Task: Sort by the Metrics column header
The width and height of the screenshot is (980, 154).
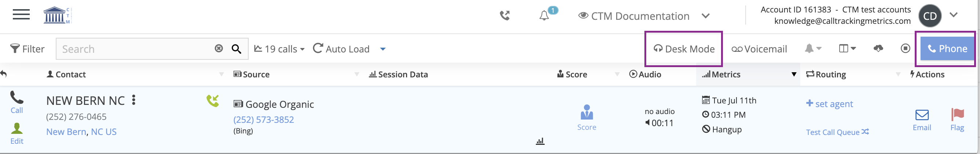Action: point(725,74)
